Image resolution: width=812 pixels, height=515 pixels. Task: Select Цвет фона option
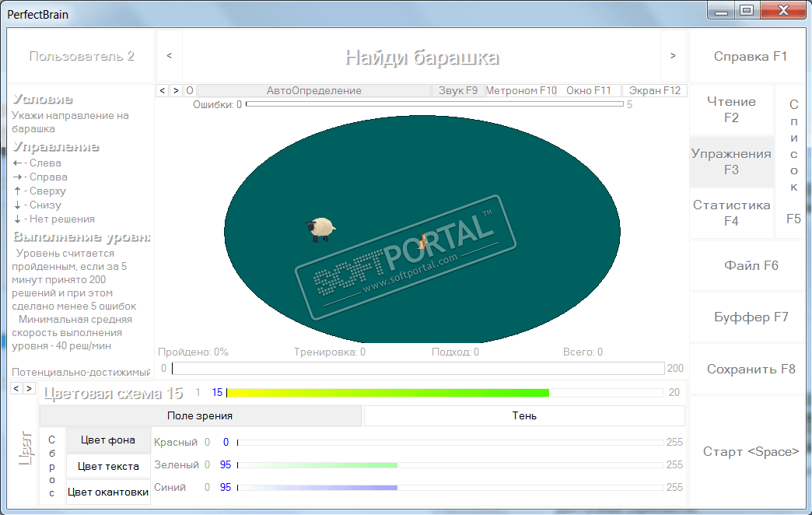(x=107, y=440)
